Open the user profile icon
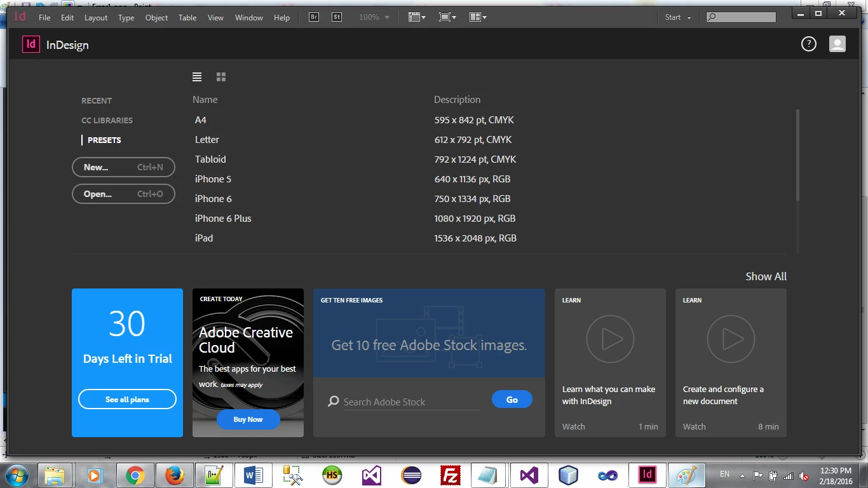 click(837, 44)
